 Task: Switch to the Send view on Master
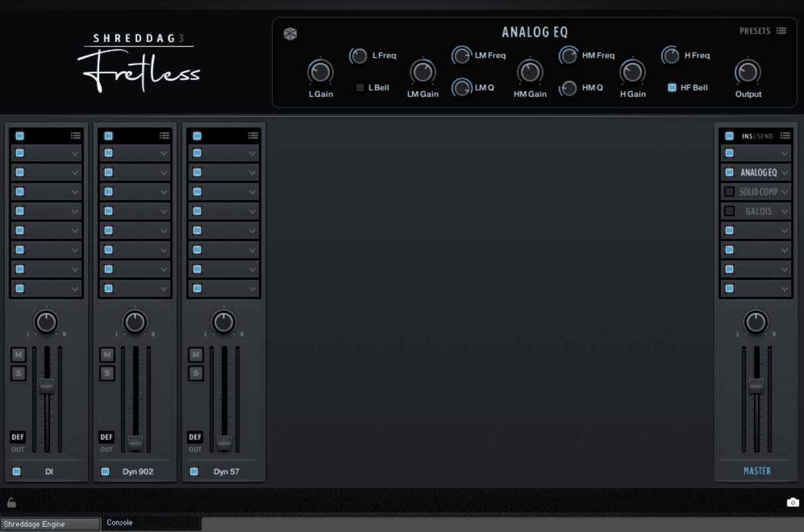coord(765,136)
